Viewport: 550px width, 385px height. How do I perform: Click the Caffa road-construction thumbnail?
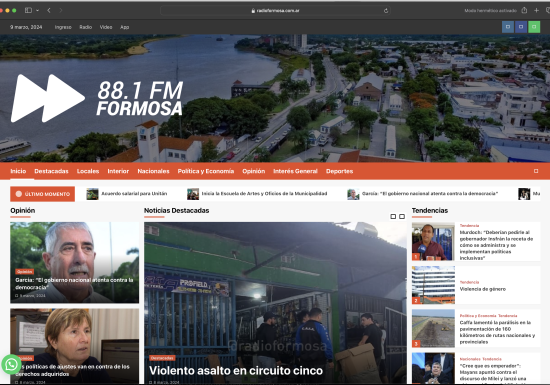[433, 328]
